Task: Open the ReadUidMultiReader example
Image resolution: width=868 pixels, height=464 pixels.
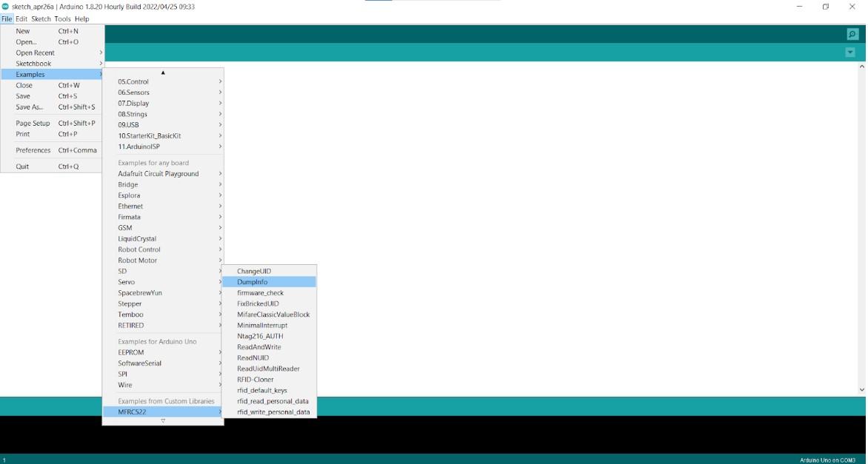Action: point(269,369)
